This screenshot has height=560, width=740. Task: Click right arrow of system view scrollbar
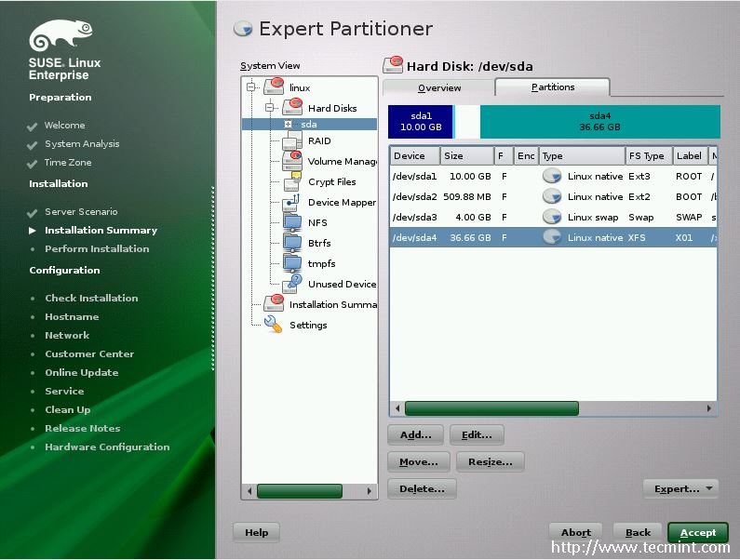click(x=369, y=491)
